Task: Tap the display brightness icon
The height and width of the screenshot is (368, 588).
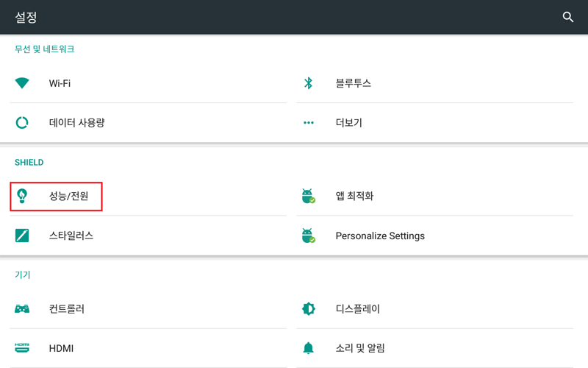Action: pos(308,308)
